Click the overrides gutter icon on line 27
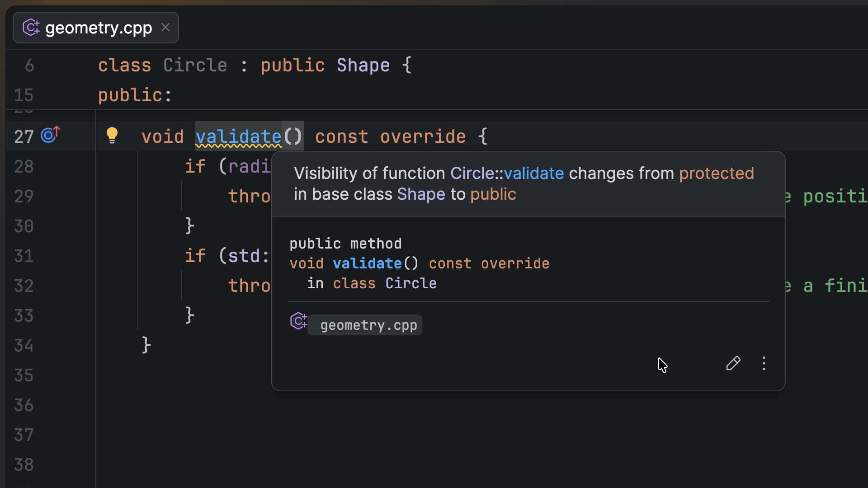The image size is (868, 488). click(x=50, y=135)
